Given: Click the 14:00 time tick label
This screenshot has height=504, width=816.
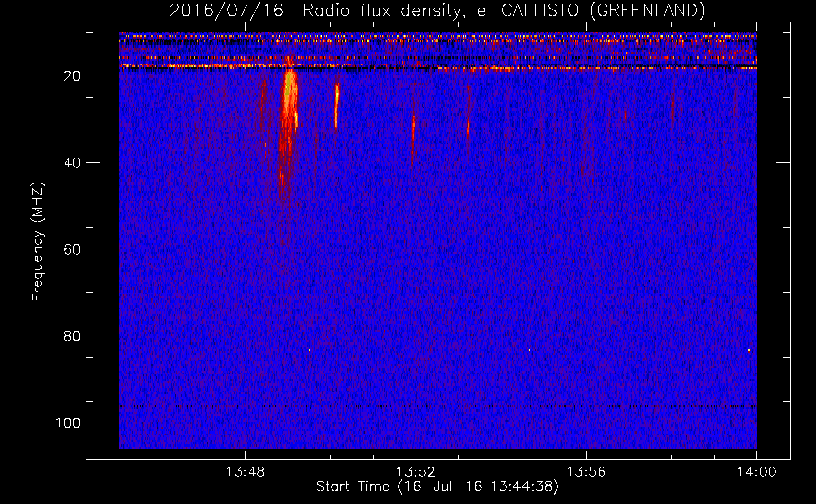Looking at the screenshot, I should [x=756, y=472].
